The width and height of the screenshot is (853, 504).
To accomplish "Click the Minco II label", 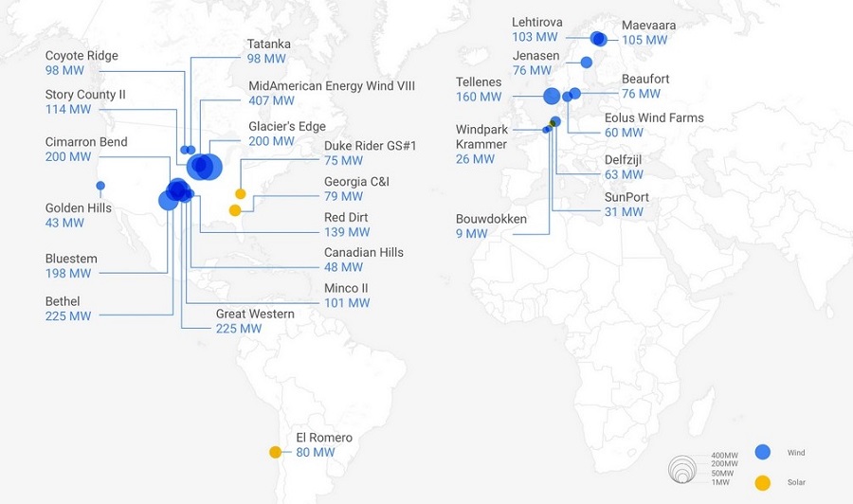I will point(346,288).
